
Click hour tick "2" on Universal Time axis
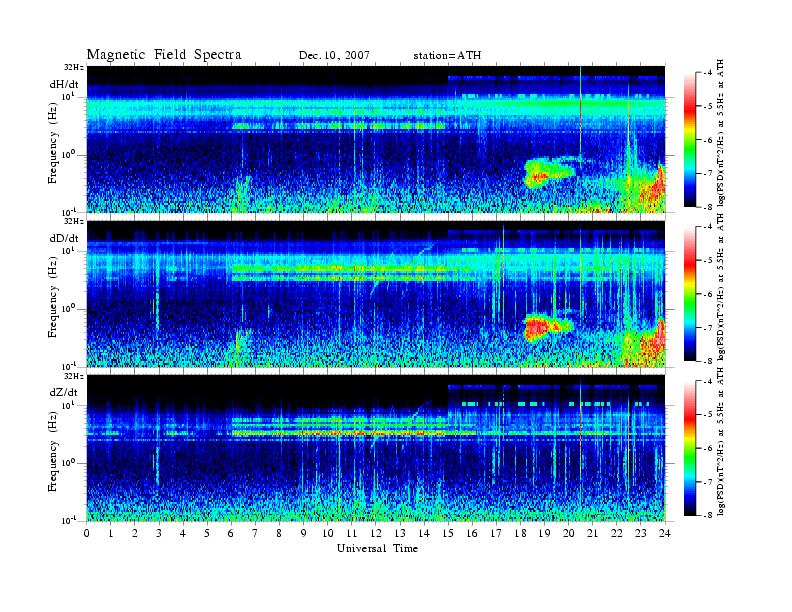[x=135, y=533]
